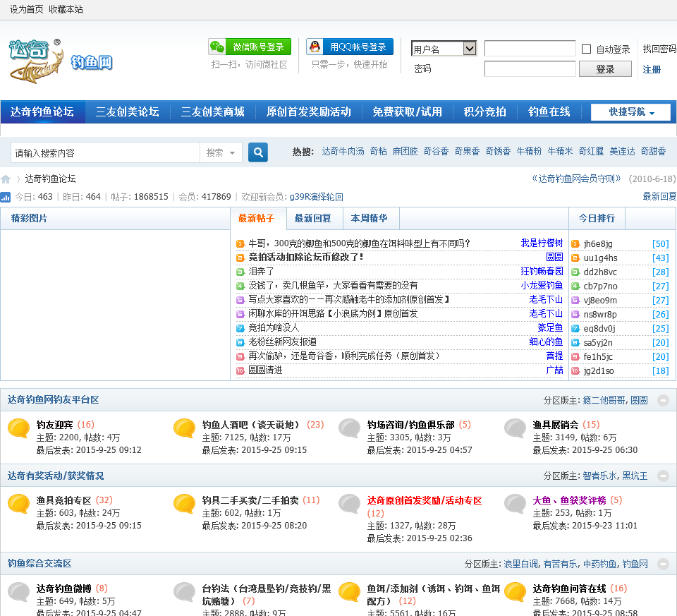The width and height of the screenshot is (677, 616).
Task: Open user uu1g4hs in today's ranking
Action: click(601, 258)
